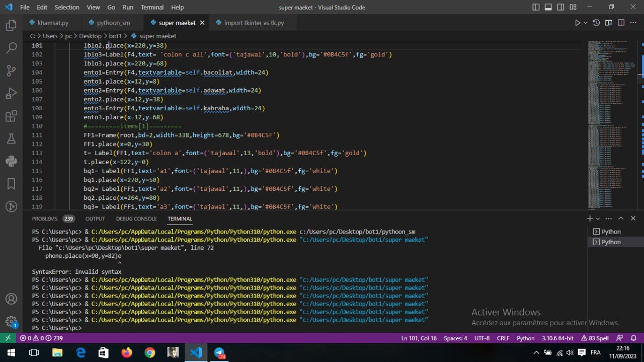The height and width of the screenshot is (362, 644).
Task: Click the Manage settings gear icon
Action: point(11,322)
